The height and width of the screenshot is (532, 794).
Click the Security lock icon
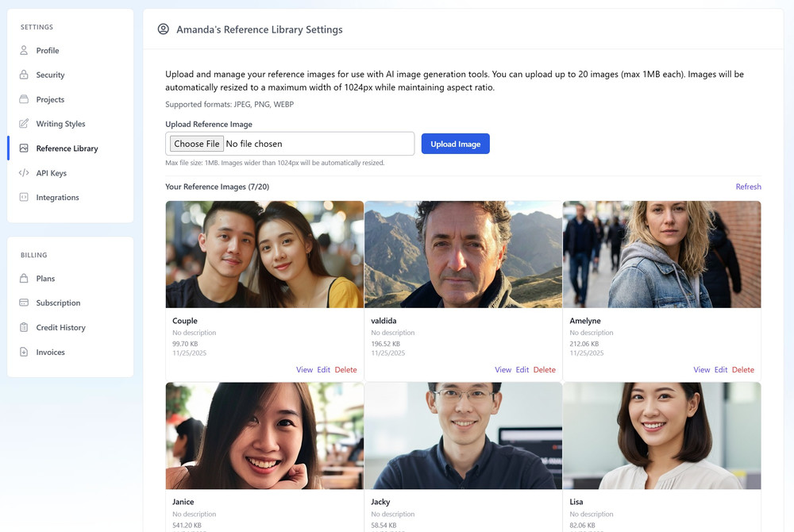coord(24,75)
